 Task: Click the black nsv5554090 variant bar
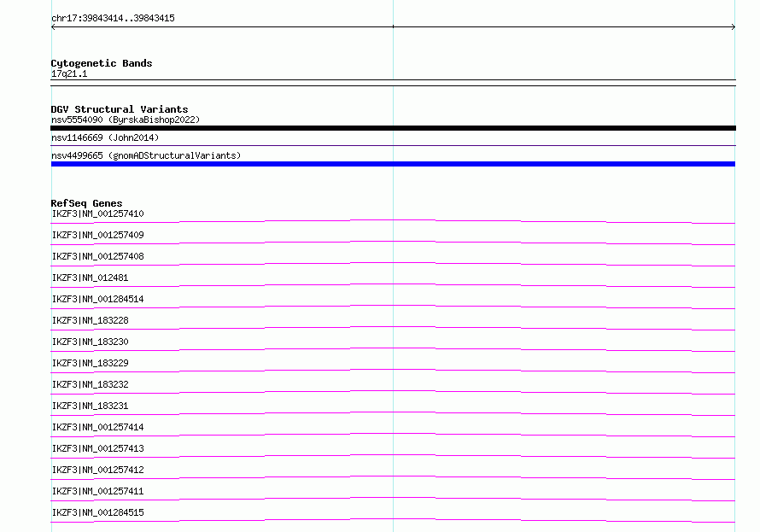coord(393,128)
